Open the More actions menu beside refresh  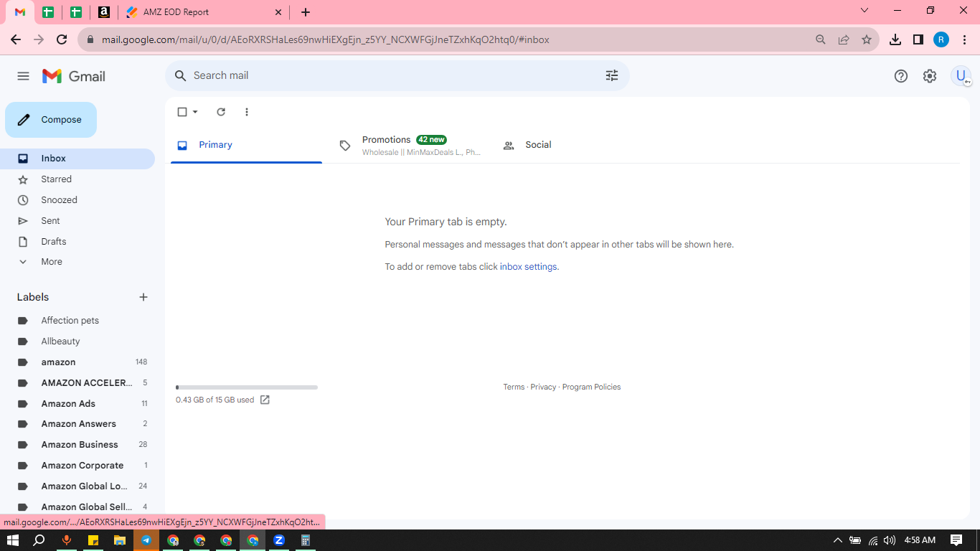click(x=247, y=112)
